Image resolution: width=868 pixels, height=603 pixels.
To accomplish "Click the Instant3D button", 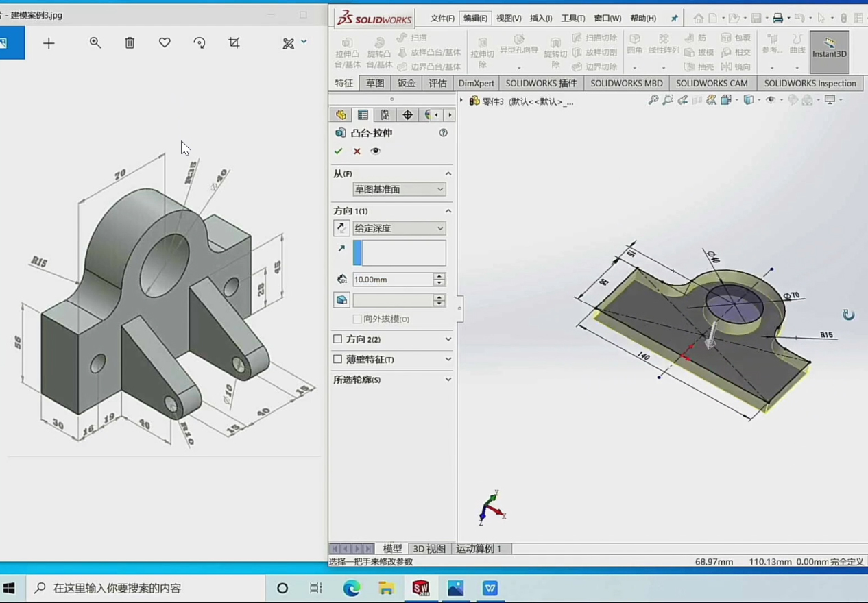I will 829,51.
